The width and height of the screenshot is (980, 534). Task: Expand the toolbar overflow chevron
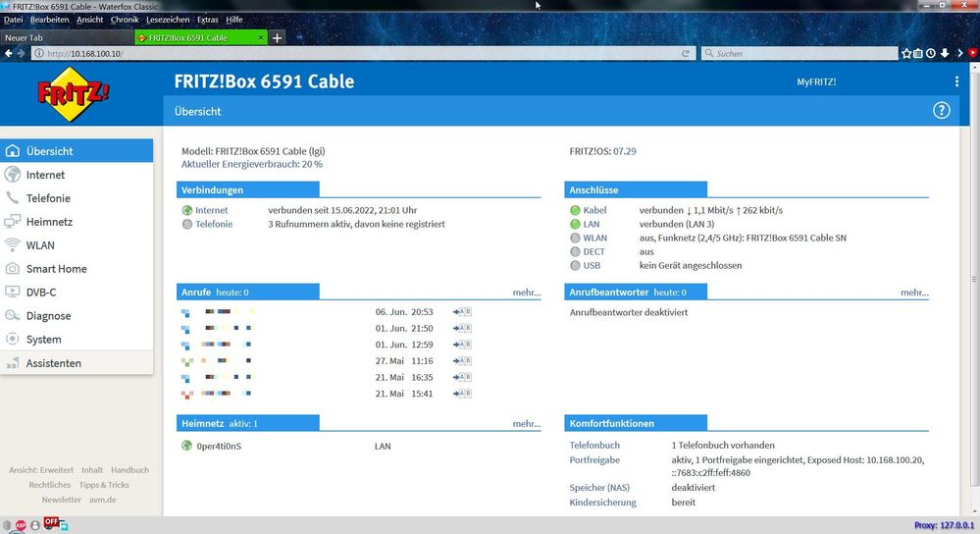point(960,54)
